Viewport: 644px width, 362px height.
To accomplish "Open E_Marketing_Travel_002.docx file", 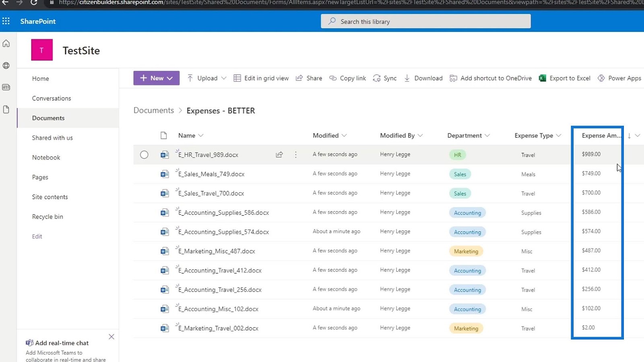I will [219, 329].
